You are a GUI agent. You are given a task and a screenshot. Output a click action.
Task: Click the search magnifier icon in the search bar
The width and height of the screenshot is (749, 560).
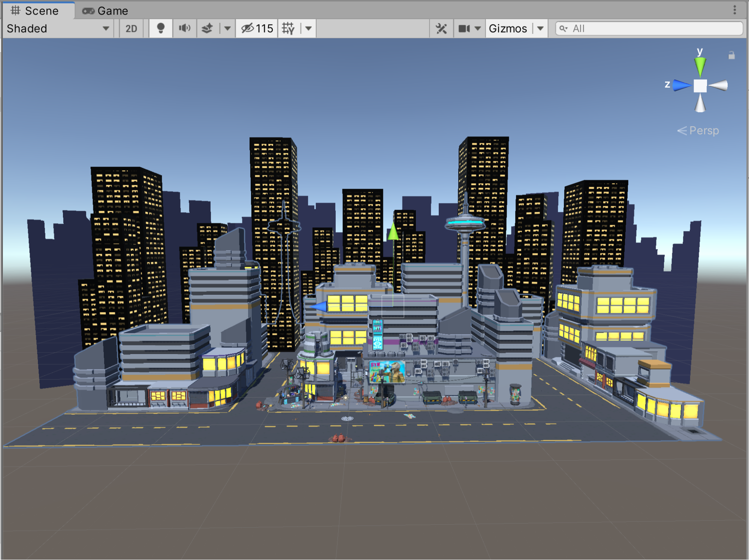tap(564, 28)
